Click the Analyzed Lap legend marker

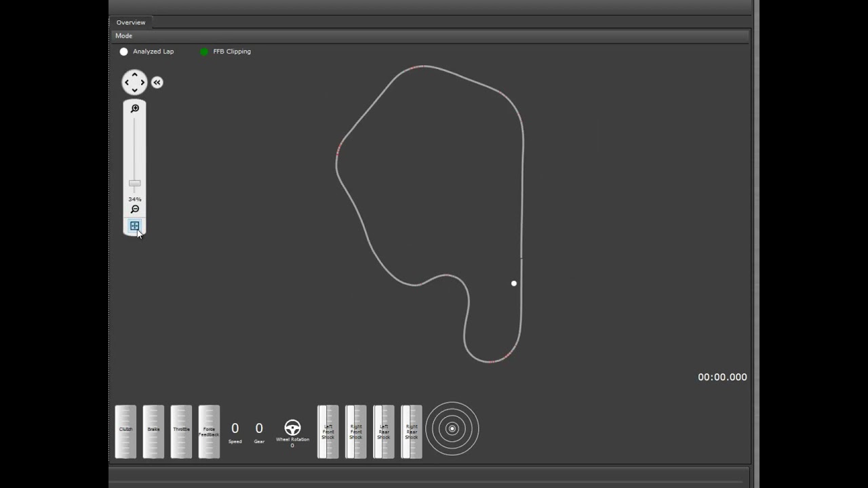pyautogui.click(x=123, y=52)
